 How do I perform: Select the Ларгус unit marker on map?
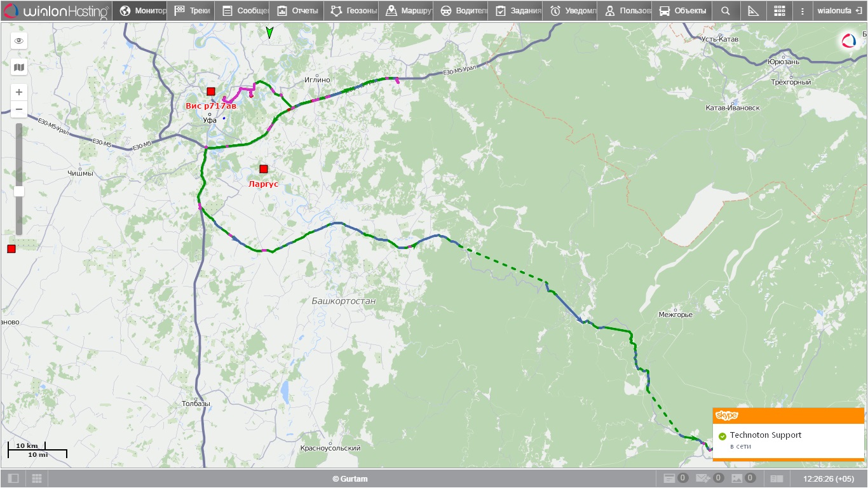264,169
